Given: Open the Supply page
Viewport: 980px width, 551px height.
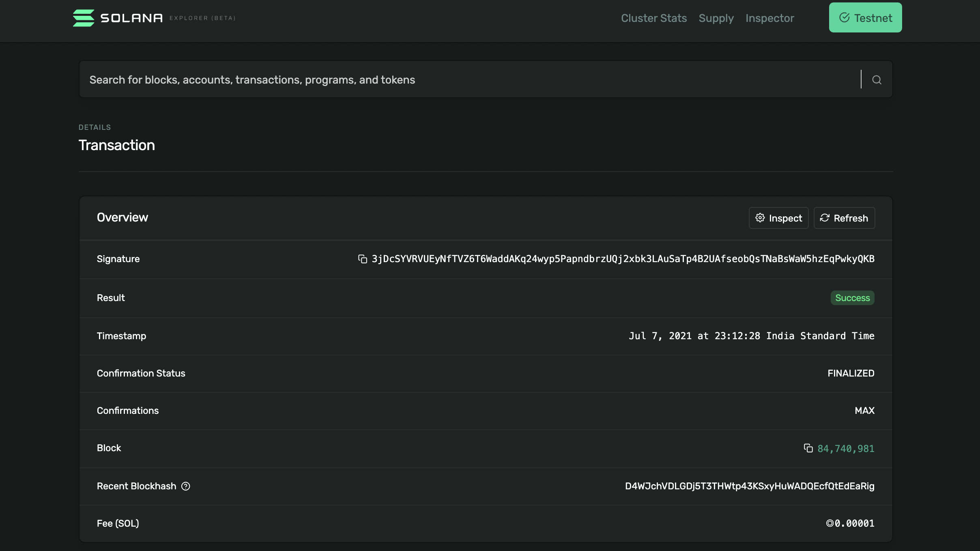Looking at the screenshot, I should 716,18.
